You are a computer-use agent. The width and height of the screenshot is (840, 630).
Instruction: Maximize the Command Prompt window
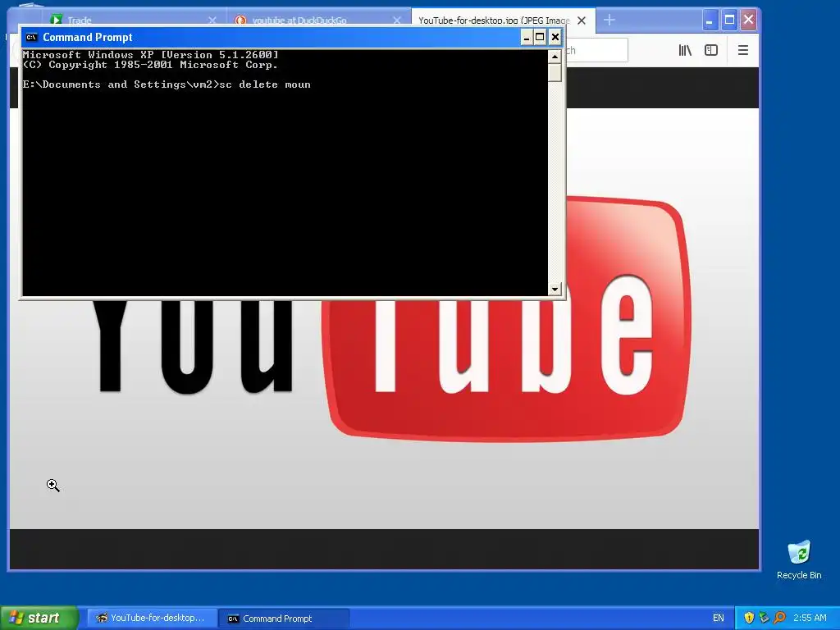(540, 37)
